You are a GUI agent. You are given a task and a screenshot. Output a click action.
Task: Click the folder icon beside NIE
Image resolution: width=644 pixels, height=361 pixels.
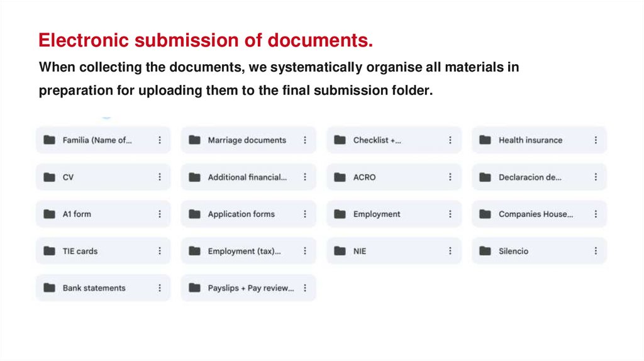(340, 251)
